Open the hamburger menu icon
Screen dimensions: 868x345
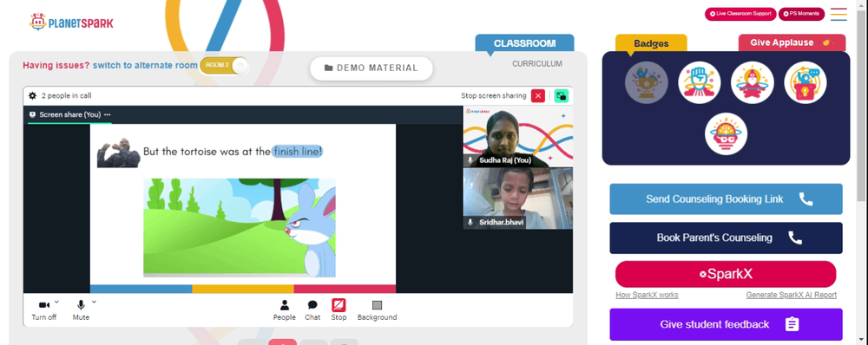pyautogui.click(x=838, y=14)
